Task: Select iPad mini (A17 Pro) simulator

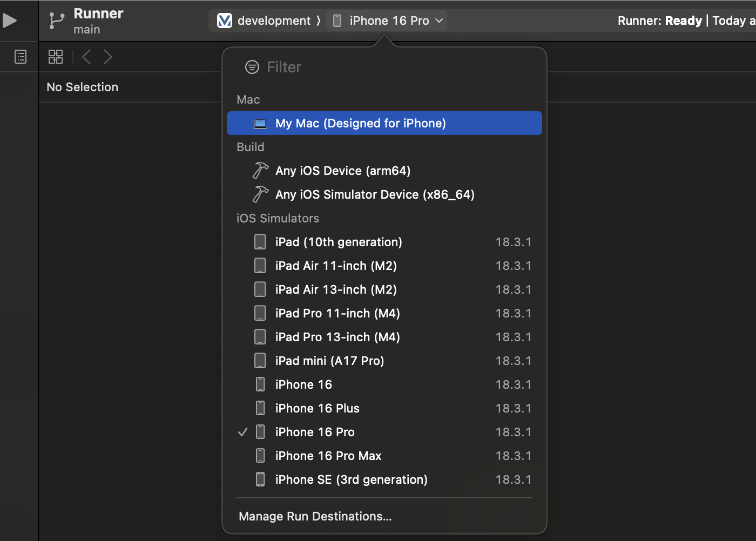Action: click(x=384, y=361)
